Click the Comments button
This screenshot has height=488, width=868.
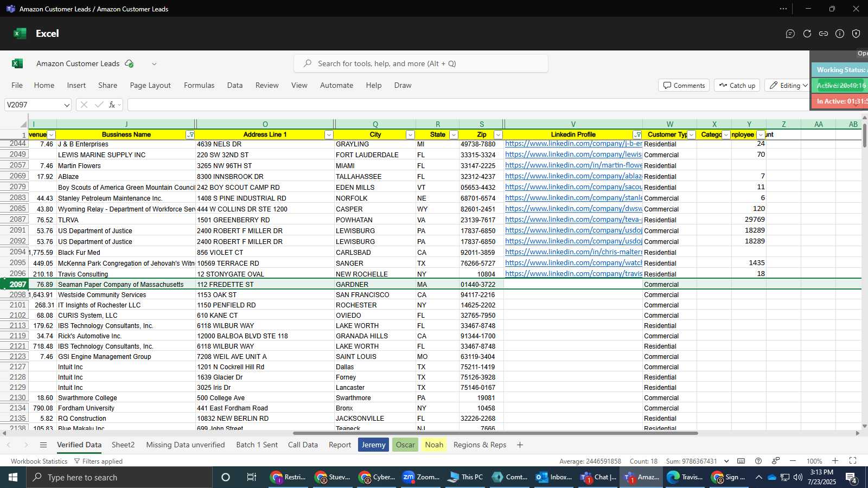[684, 85]
